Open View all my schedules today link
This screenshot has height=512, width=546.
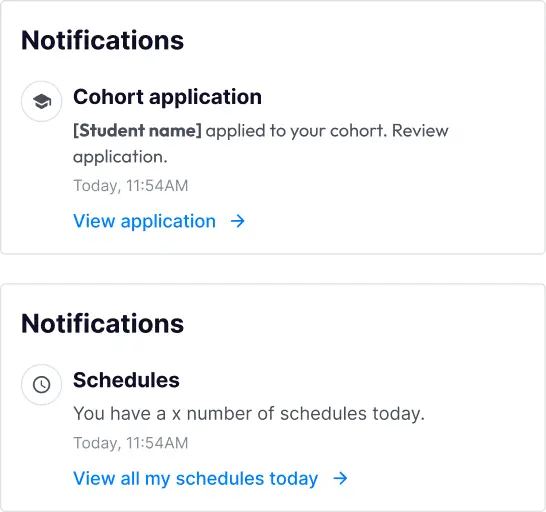[195, 479]
